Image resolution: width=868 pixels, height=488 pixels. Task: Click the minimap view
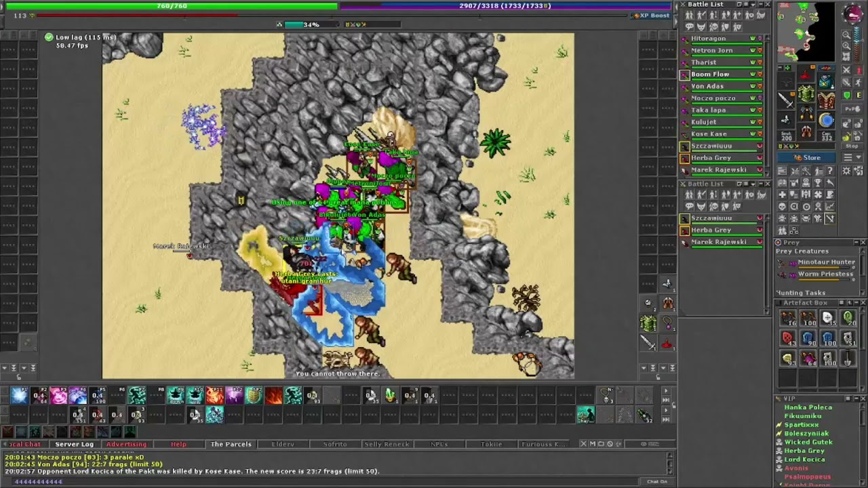point(806,32)
